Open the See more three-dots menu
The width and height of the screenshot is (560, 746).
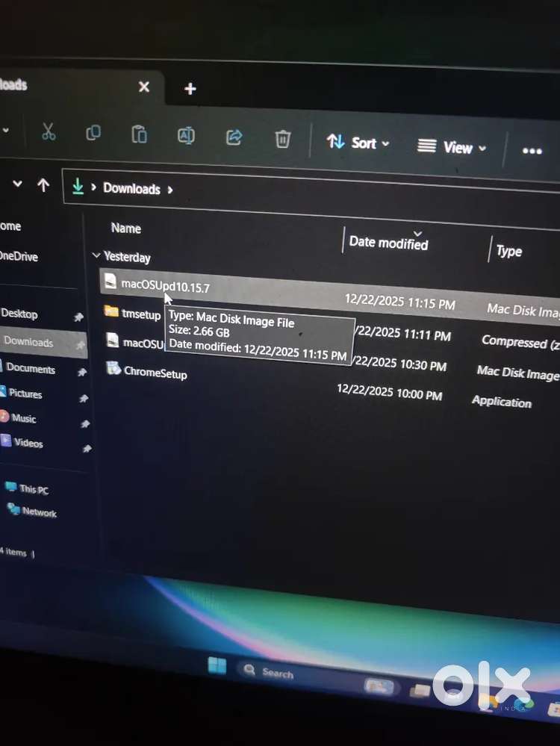tap(532, 151)
